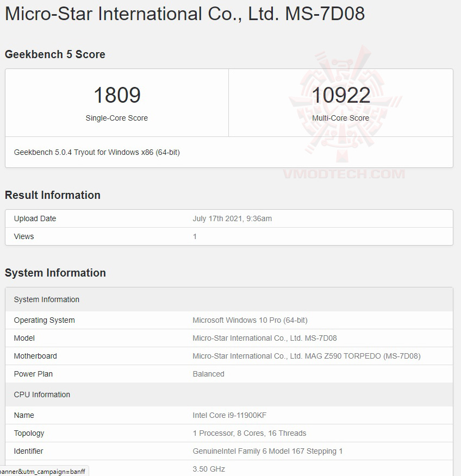
Task: Click the Result Information heading
Action: coord(53,195)
